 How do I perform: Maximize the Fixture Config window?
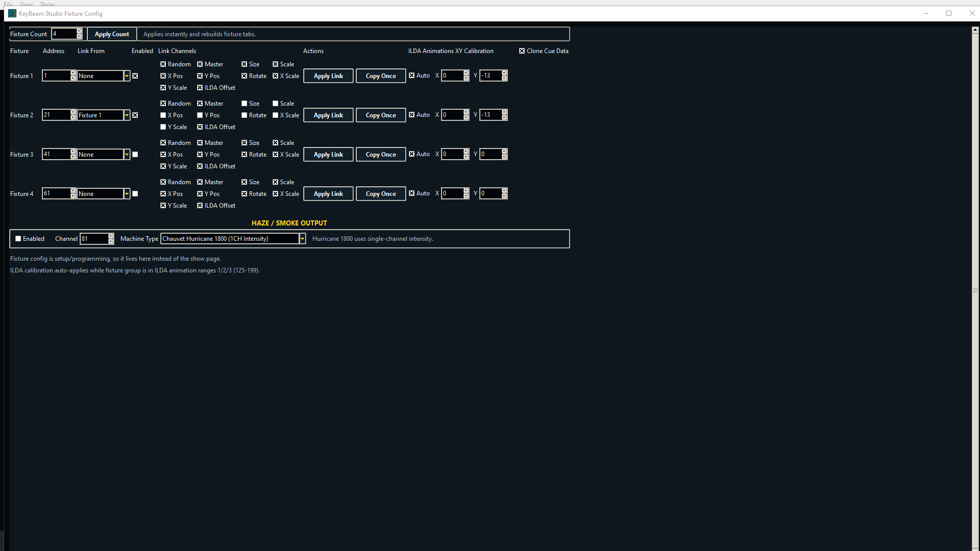pyautogui.click(x=949, y=14)
